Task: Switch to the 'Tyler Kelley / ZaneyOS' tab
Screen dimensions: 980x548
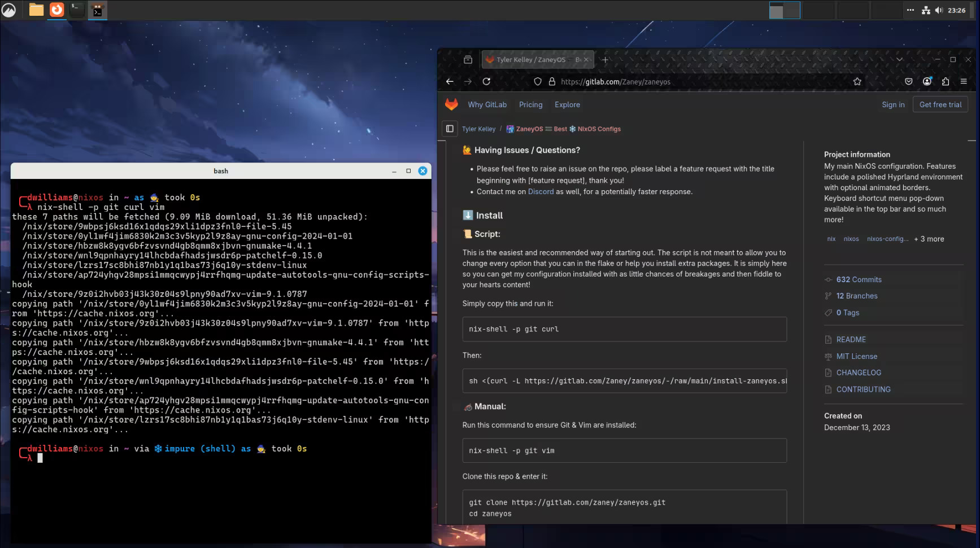Action: [x=531, y=59]
